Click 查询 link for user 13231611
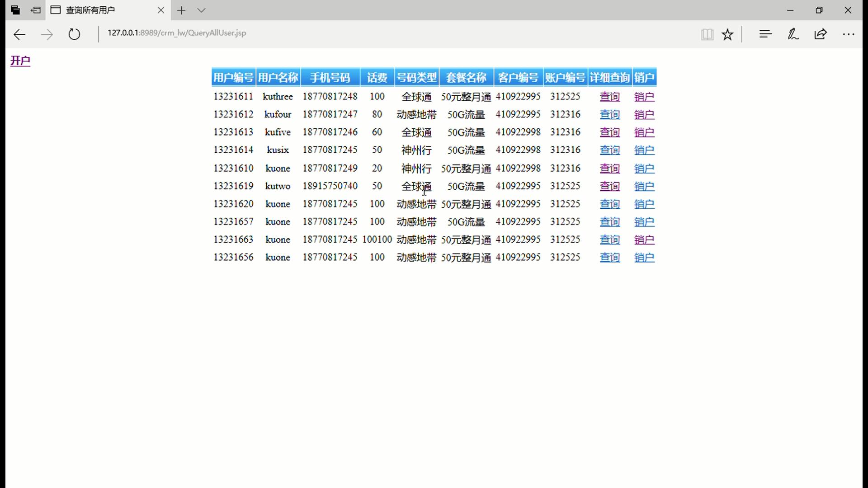Image resolution: width=868 pixels, height=488 pixels. coord(610,97)
